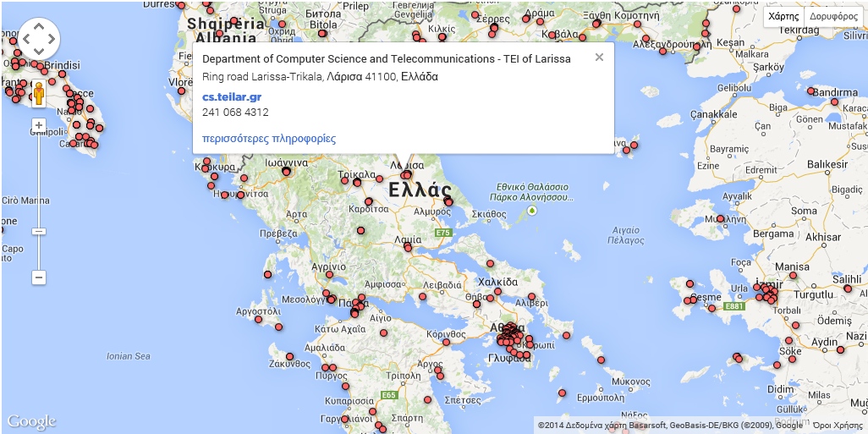Switch to Δορυφόρος satellite view
This screenshot has width=868, height=434.
point(833,16)
